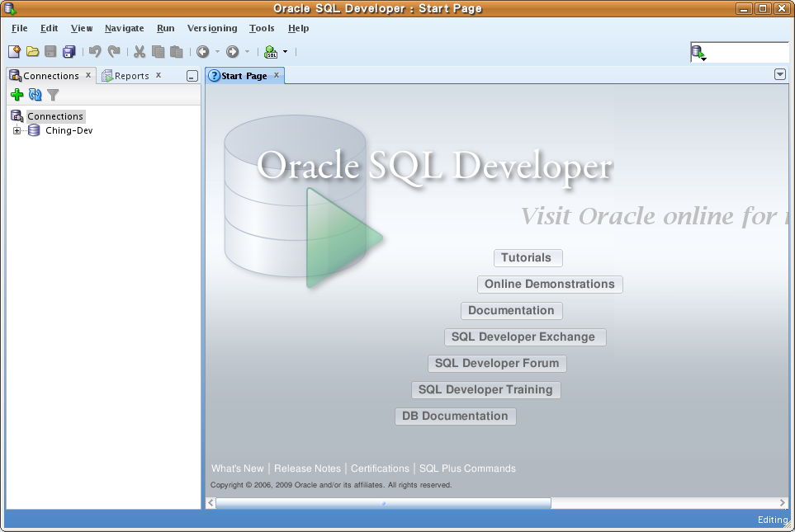This screenshot has width=795, height=532.
Task: Open the Help menu
Action: pyautogui.click(x=298, y=28)
